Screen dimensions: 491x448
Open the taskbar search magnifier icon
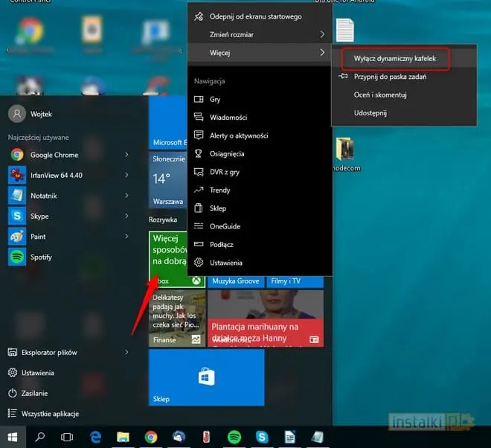click(40, 437)
